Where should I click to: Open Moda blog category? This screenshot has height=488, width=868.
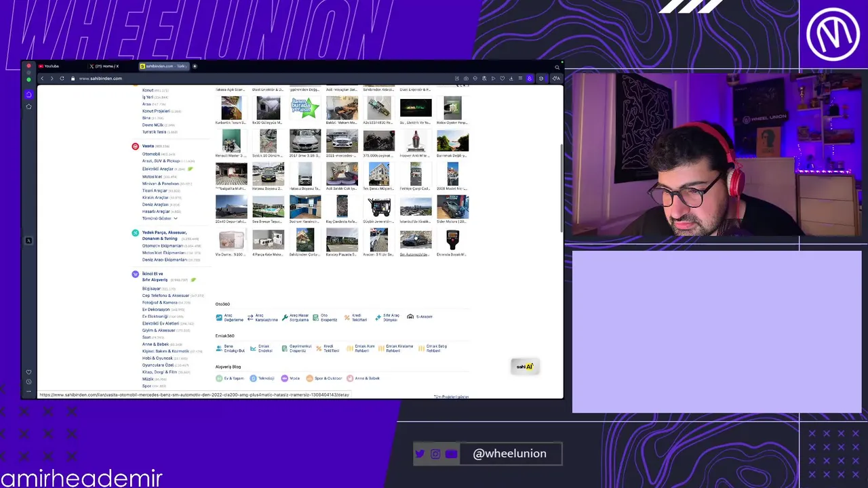[290, 378]
